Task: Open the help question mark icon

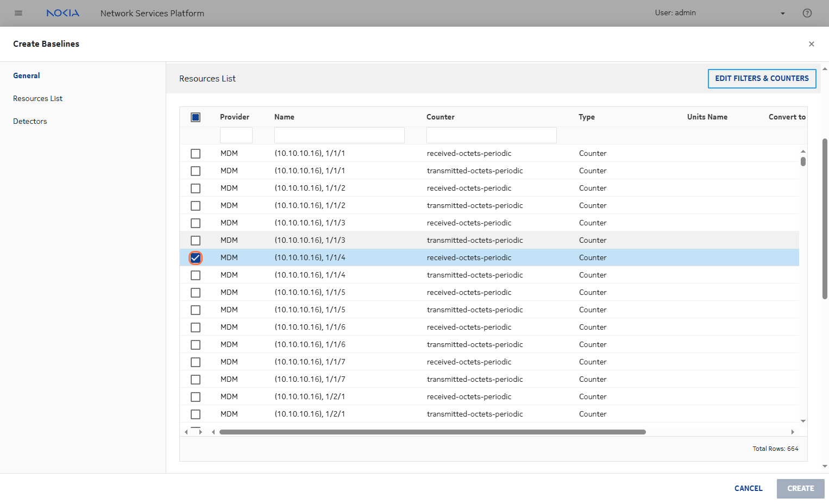Action: (807, 13)
